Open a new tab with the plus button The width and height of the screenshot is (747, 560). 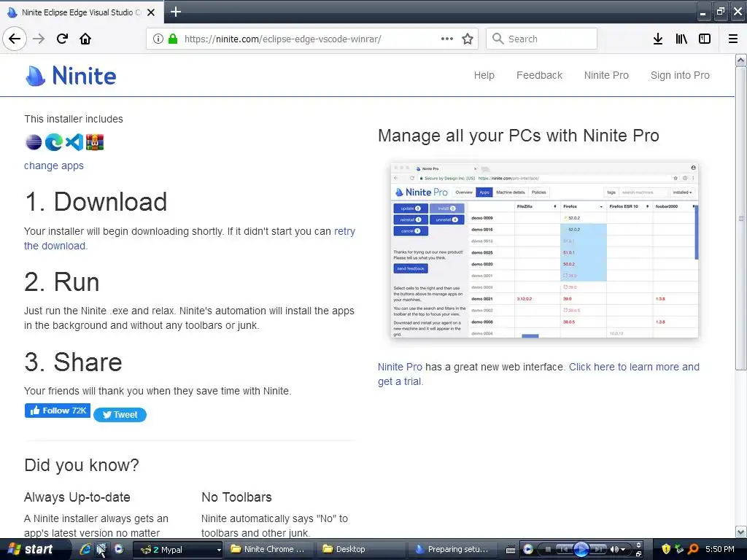[175, 12]
